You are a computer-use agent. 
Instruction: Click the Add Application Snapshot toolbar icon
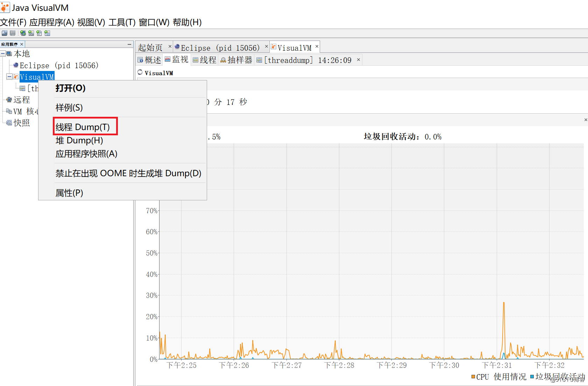(x=47, y=33)
